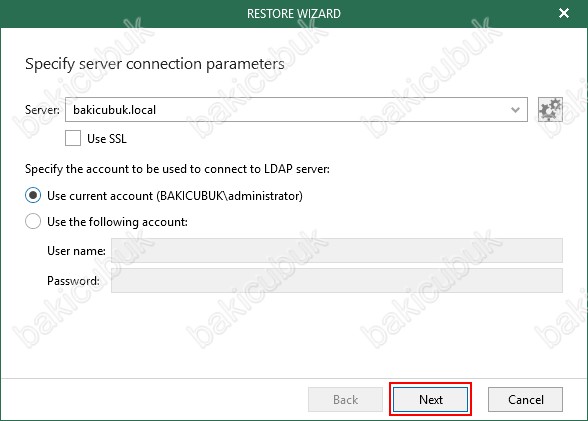Click the User name input field
This screenshot has width=588, height=421.
337,250
